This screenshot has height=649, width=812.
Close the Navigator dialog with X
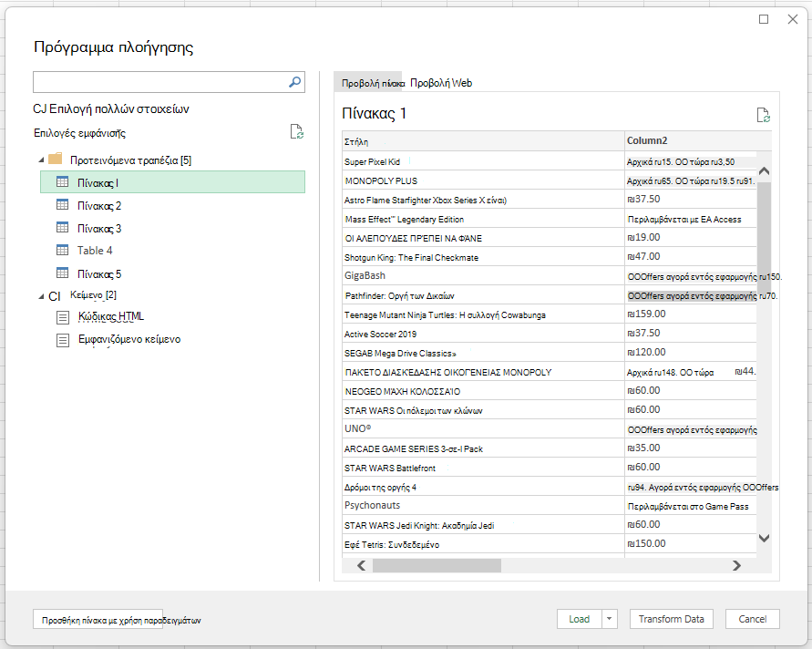792,19
